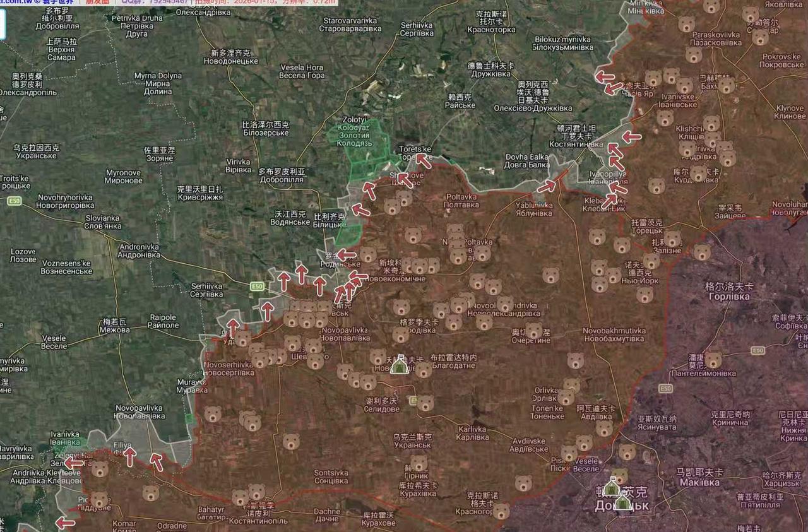Select the Myronove village label
Viewport: 808px width, 532px height.
pos(123,177)
